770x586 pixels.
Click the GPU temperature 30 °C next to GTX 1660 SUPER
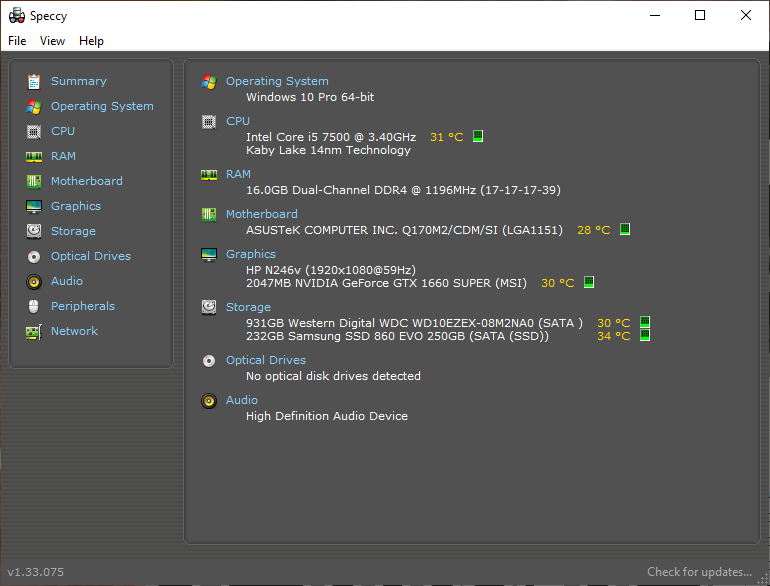coord(558,283)
